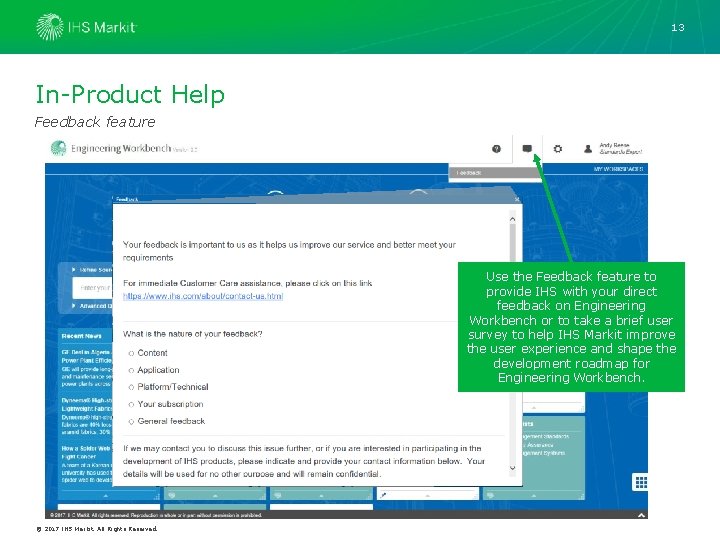Click the user profile silhouette icon

tap(588, 149)
